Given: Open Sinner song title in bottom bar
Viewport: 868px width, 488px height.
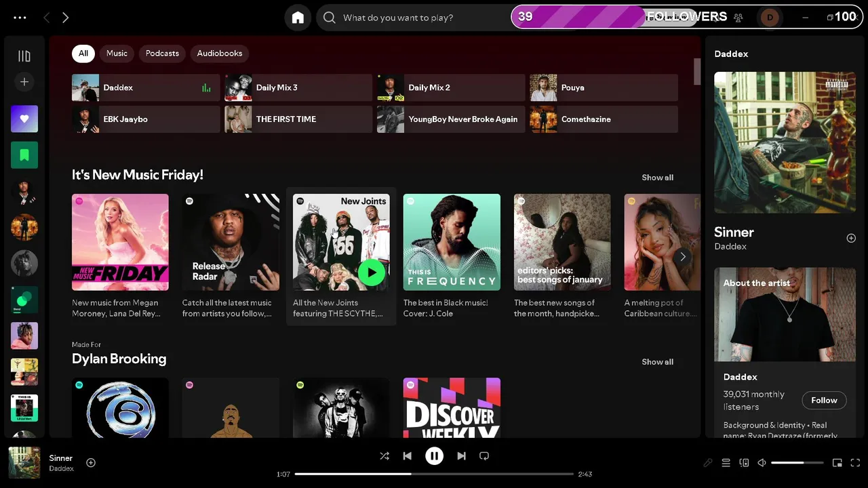Looking at the screenshot, I should (x=61, y=458).
